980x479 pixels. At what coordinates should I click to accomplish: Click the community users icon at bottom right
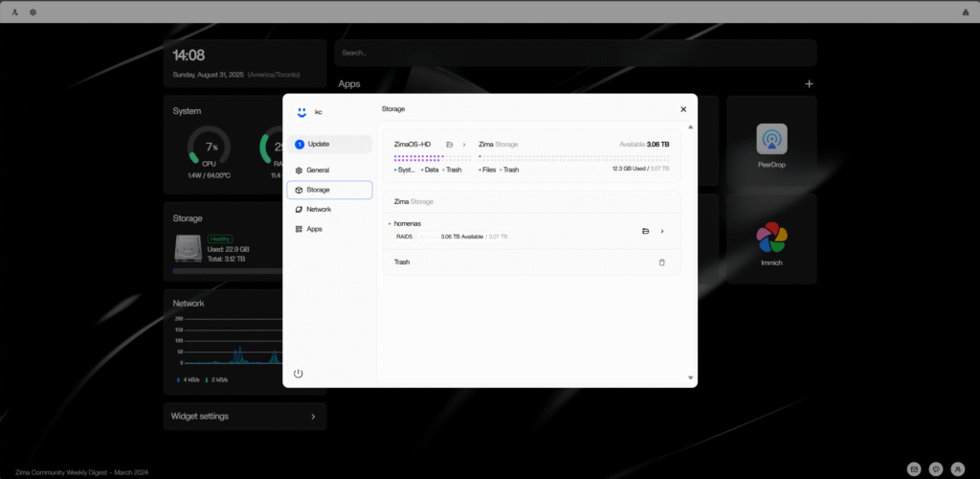[x=957, y=468]
